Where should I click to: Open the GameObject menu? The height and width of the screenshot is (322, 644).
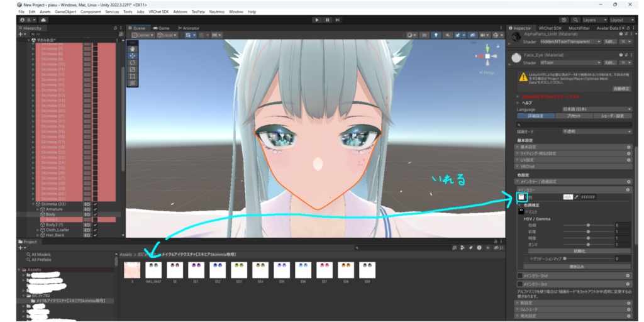pyautogui.click(x=65, y=12)
